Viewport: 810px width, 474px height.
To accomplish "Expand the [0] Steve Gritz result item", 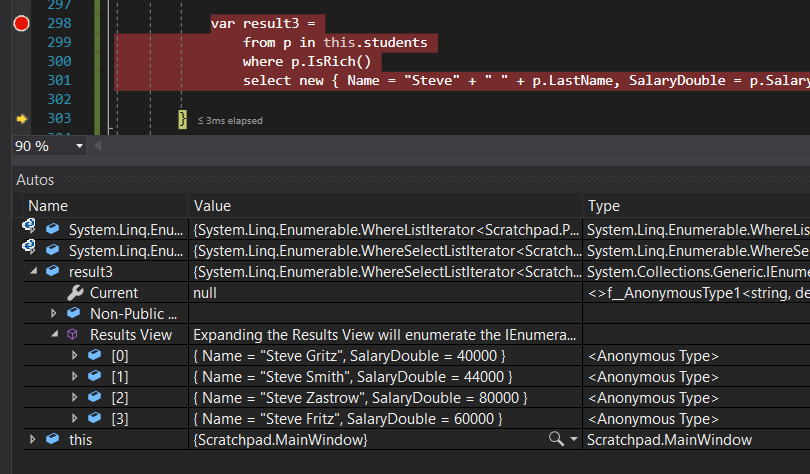I will [74, 355].
